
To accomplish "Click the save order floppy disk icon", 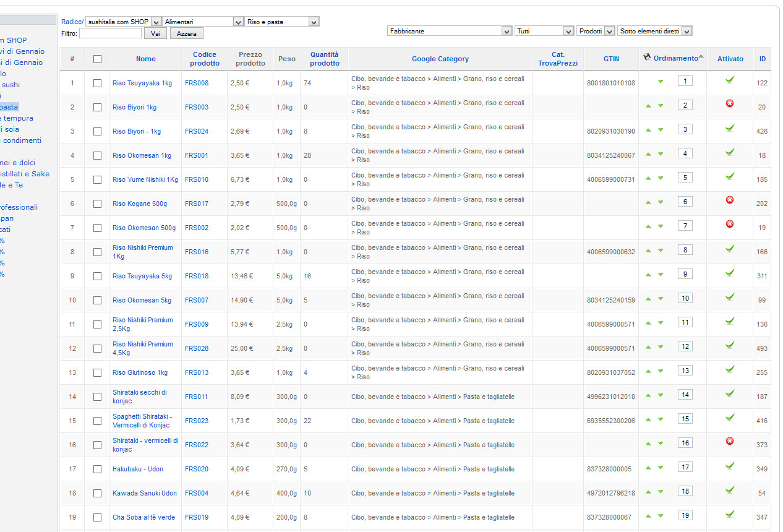I will pyautogui.click(x=647, y=57).
